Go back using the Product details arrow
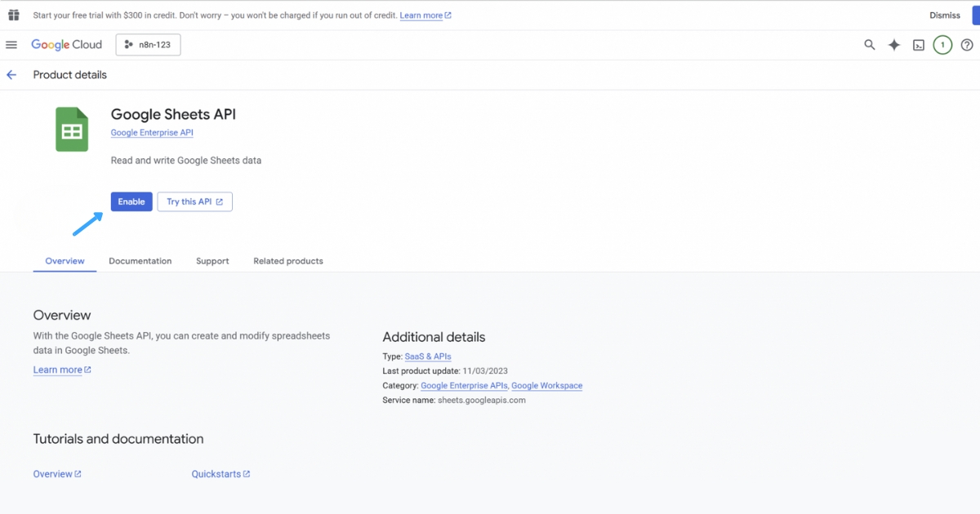The height and width of the screenshot is (514, 980). 11,74
